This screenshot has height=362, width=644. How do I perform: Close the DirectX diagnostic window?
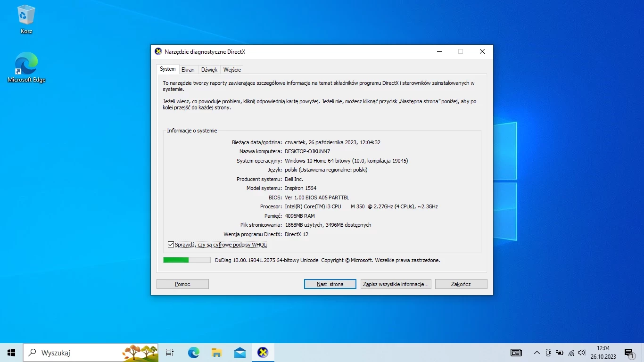(x=482, y=51)
